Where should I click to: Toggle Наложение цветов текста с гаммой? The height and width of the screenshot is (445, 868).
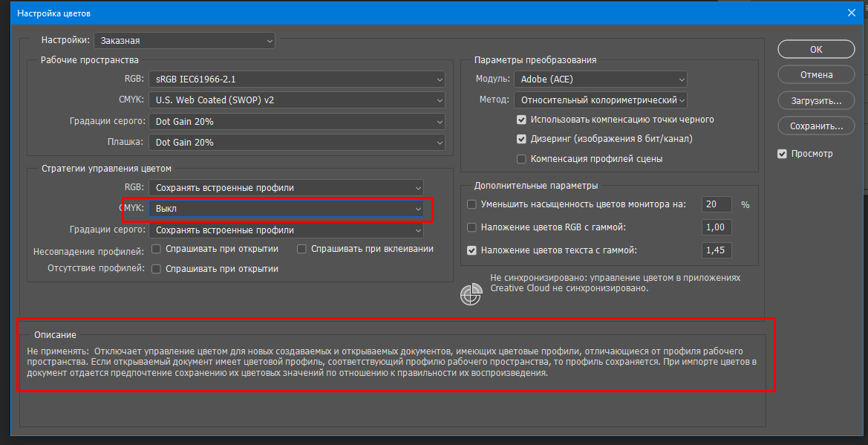point(471,250)
